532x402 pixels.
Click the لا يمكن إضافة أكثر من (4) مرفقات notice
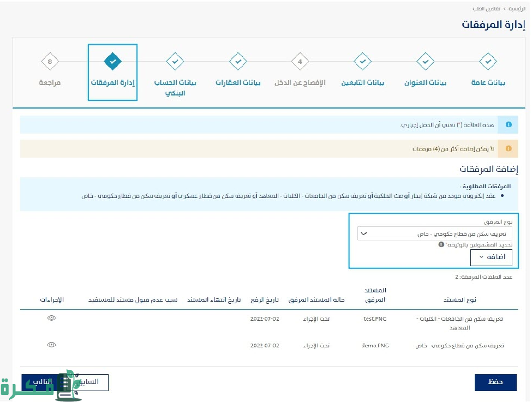(453, 149)
